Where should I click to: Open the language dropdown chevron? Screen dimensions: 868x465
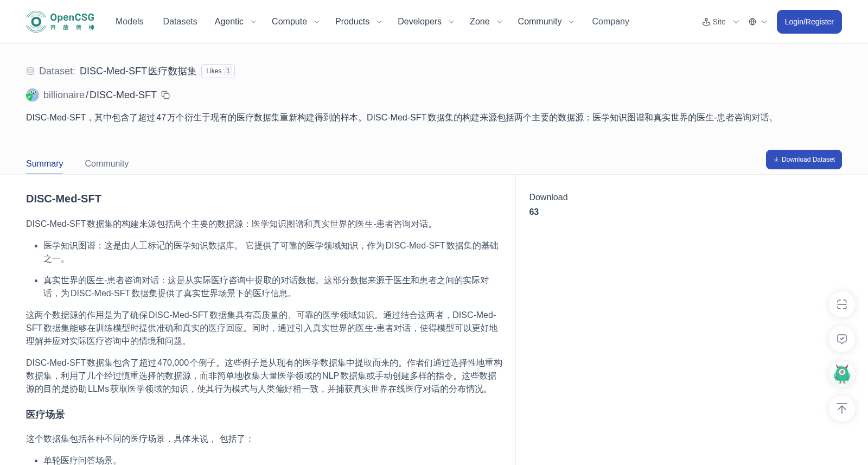click(x=764, y=22)
